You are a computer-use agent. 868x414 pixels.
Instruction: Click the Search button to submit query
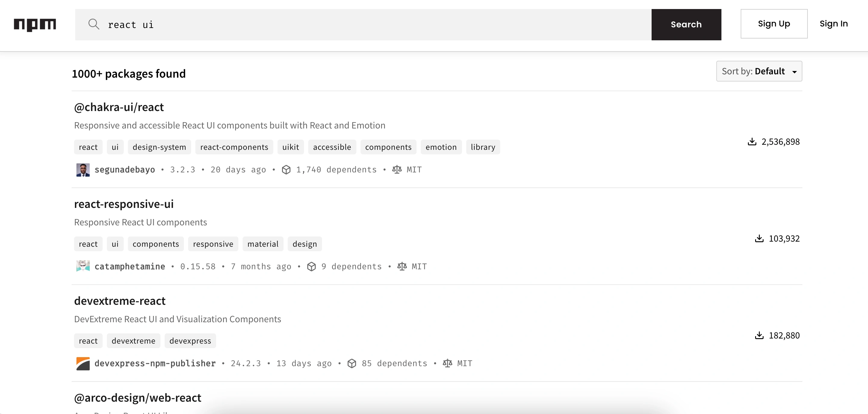687,24
